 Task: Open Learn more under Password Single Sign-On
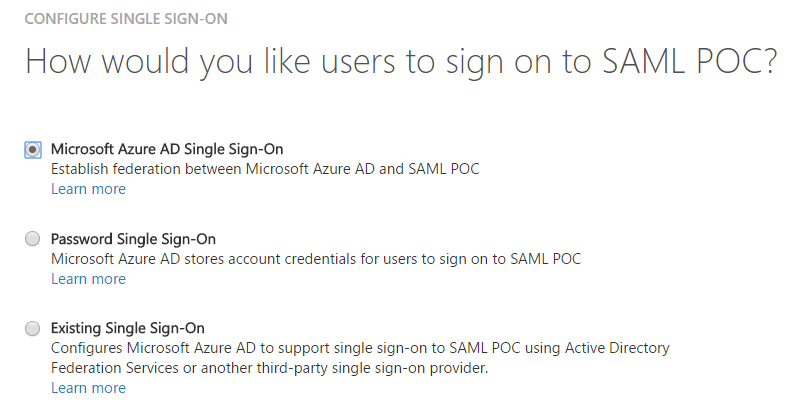point(88,279)
